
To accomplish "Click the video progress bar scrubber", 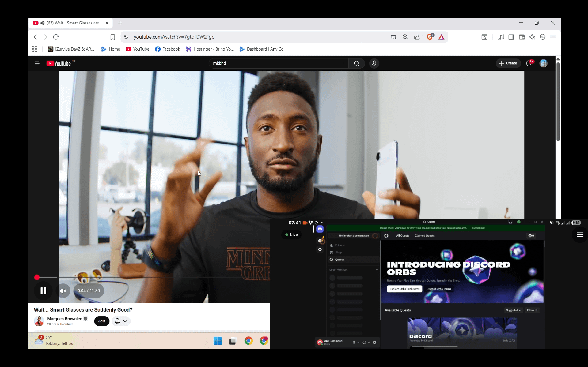I will tap(37, 277).
